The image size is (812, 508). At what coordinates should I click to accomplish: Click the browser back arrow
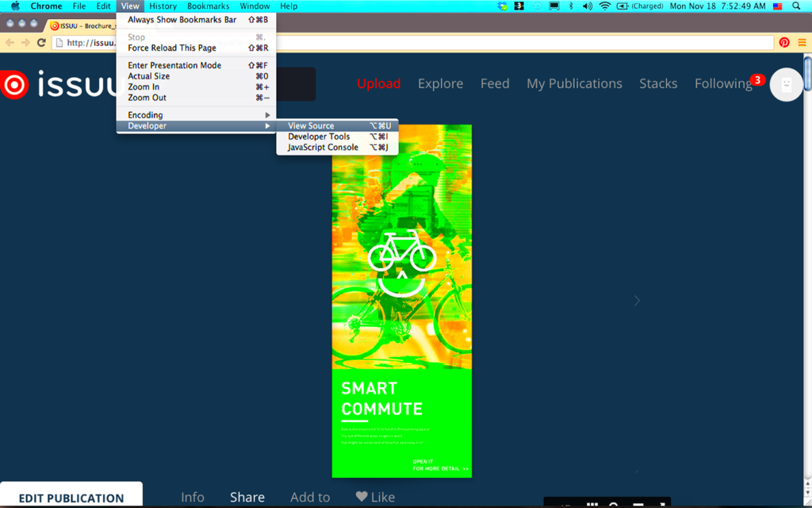point(10,43)
